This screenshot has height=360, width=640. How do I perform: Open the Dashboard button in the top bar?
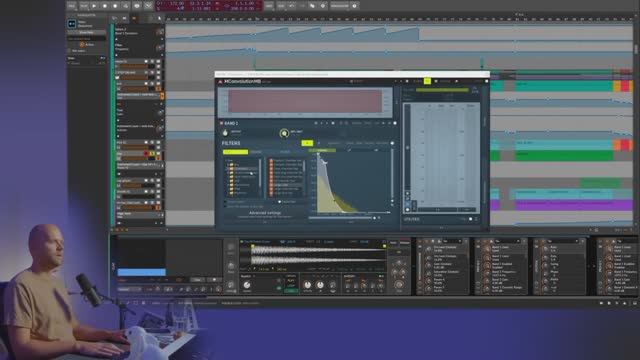[340, 6]
